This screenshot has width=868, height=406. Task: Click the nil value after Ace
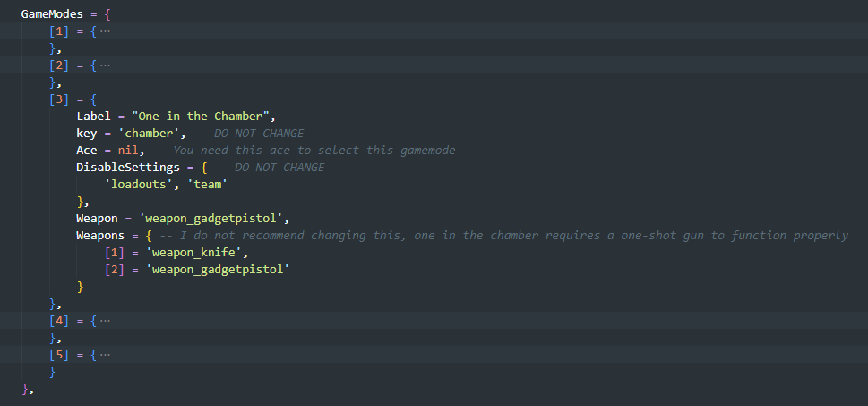(128, 151)
